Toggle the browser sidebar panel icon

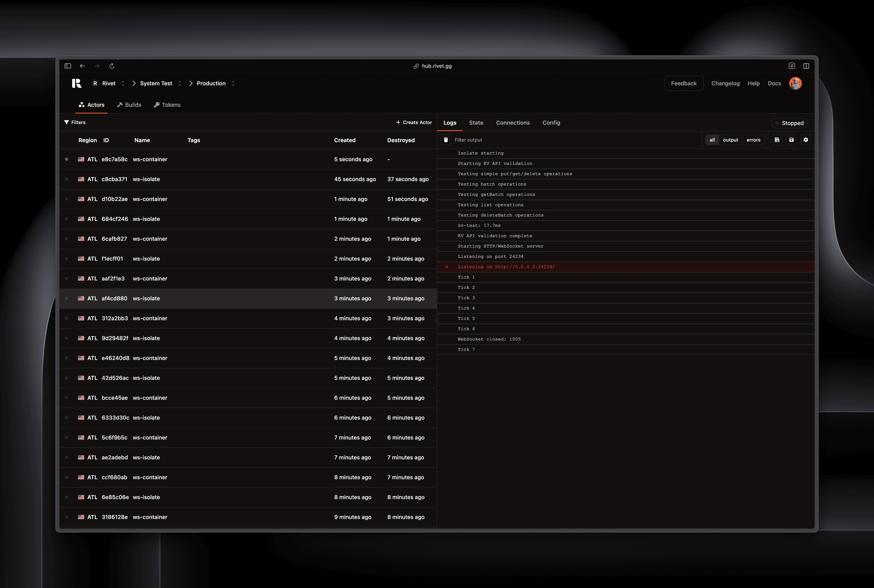pyautogui.click(x=68, y=66)
